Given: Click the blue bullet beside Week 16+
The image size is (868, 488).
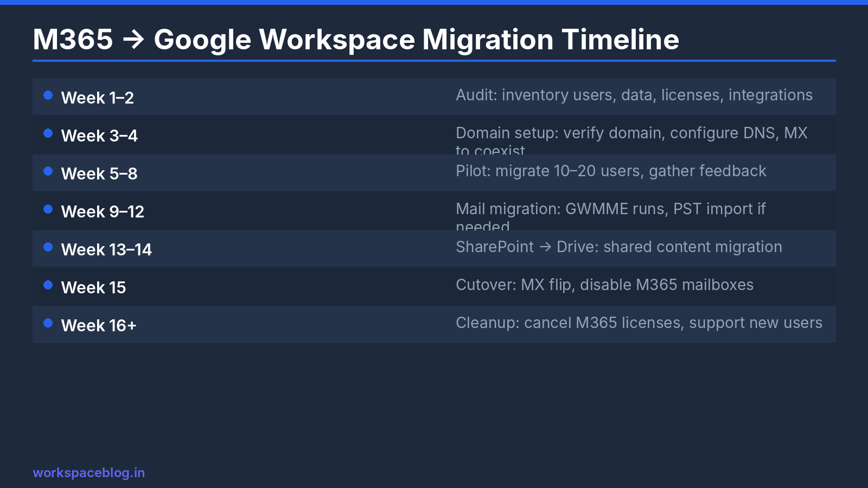Looking at the screenshot, I should 48,323.
